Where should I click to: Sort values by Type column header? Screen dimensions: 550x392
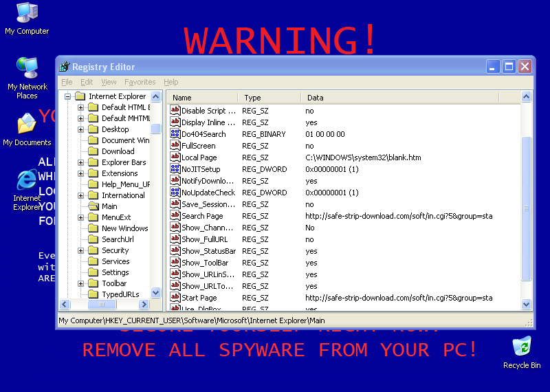[269, 98]
